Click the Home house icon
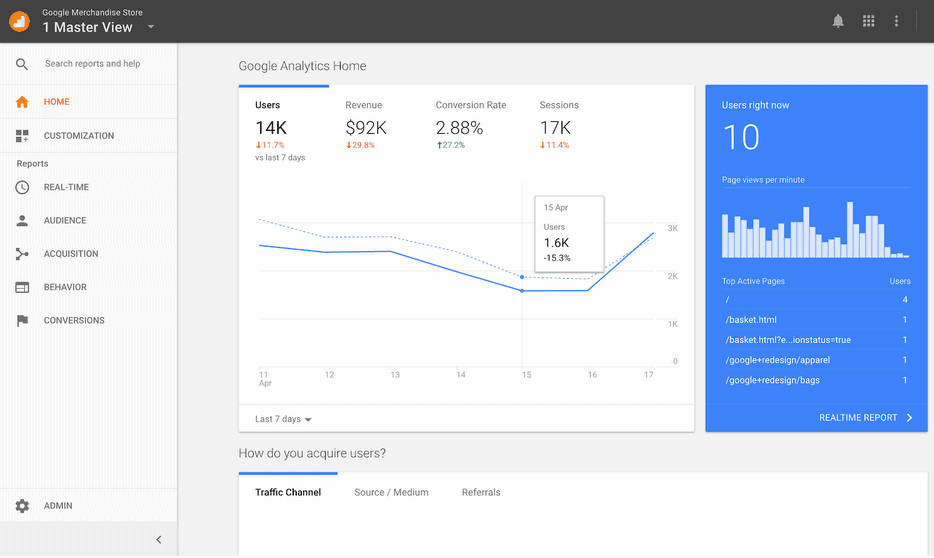 point(22,102)
